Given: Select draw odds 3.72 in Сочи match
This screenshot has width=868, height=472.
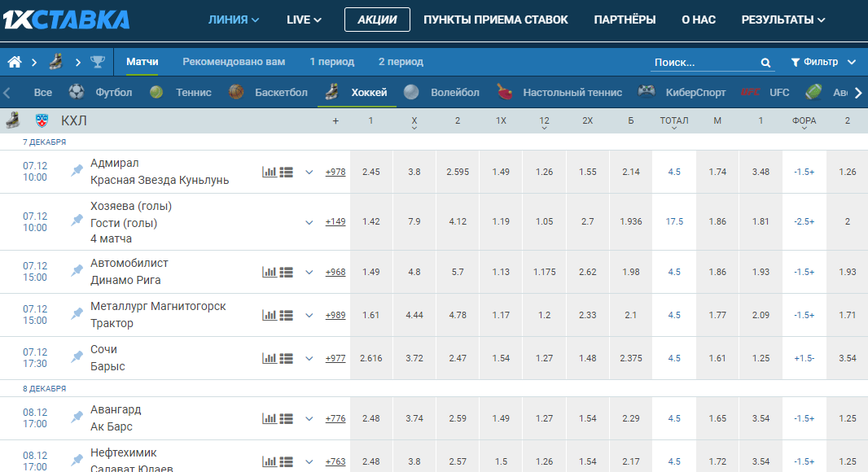Looking at the screenshot, I should (x=414, y=359).
